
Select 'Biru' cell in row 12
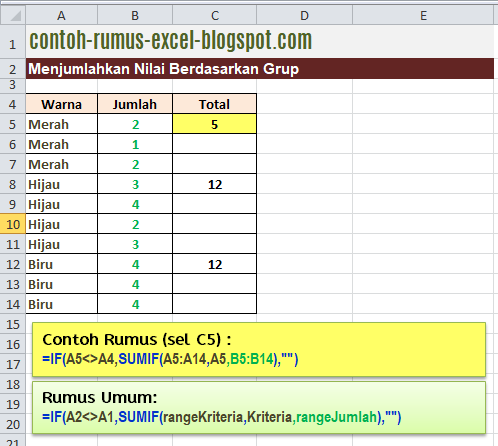pos(62,264)
